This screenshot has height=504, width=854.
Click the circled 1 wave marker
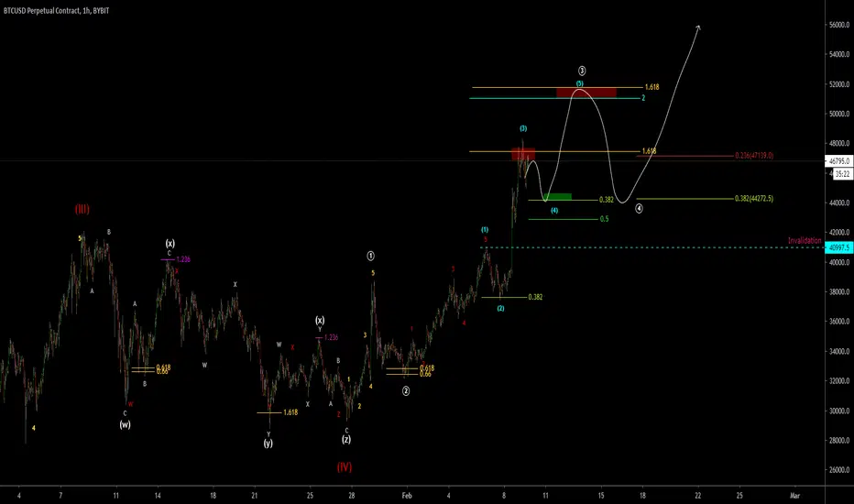370,256
